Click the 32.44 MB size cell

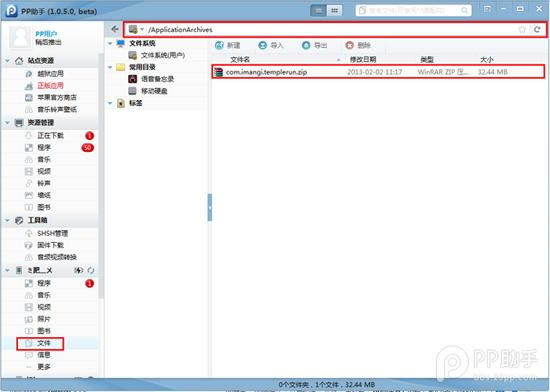[x=492, y=72]
